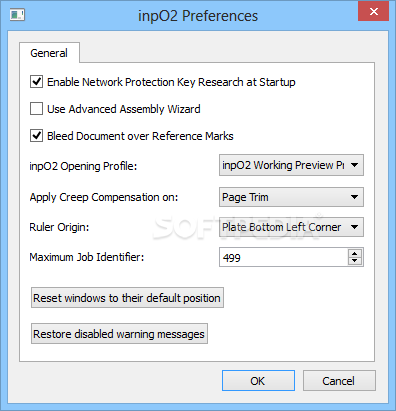Enable Use Advanced Assembly Wizard checkbox

coord(36,109)
